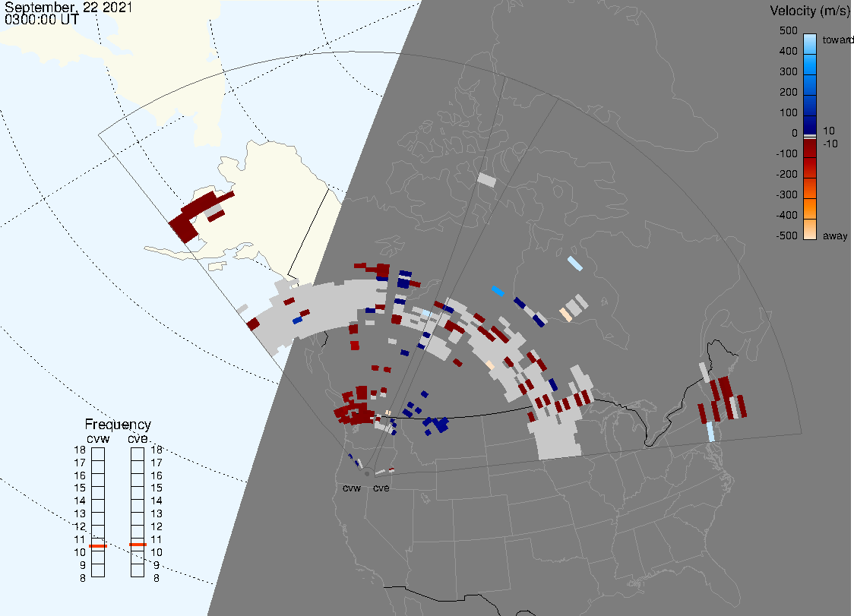The width and height of the screenshot is (854, 616).
Task: Click the "-10" threshold label right of color bar
Action: point(830,144)
